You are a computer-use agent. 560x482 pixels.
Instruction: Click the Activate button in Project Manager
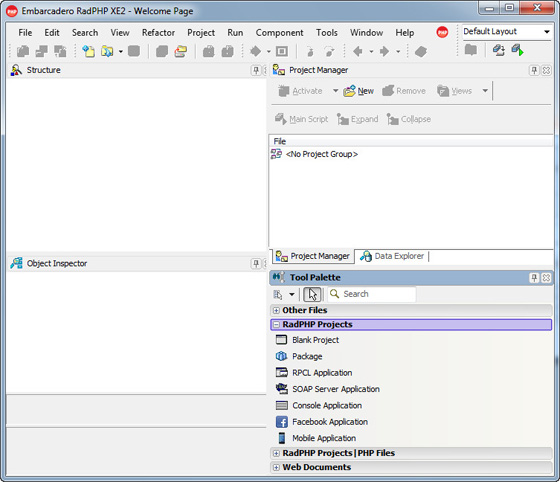coord(300,91)
